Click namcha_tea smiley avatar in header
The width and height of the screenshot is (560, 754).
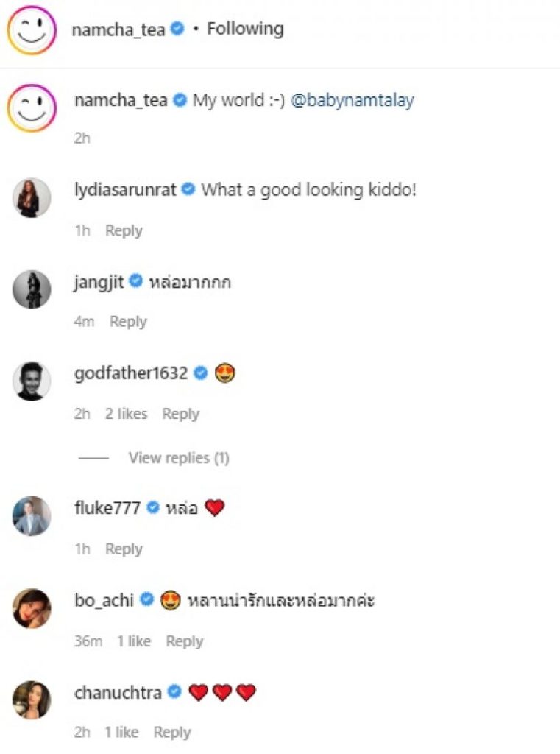(x=32, y=30)
